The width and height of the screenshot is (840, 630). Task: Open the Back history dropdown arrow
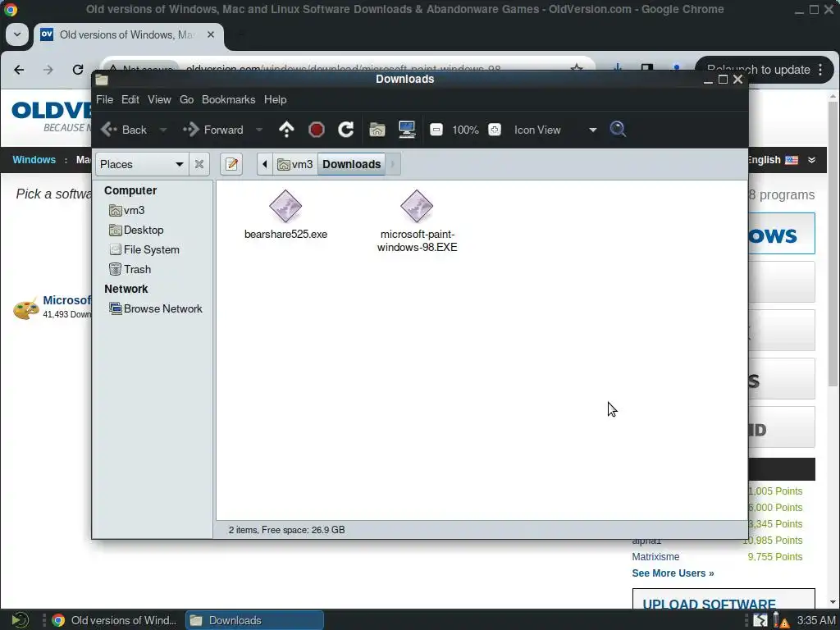[x=163, y=130]
